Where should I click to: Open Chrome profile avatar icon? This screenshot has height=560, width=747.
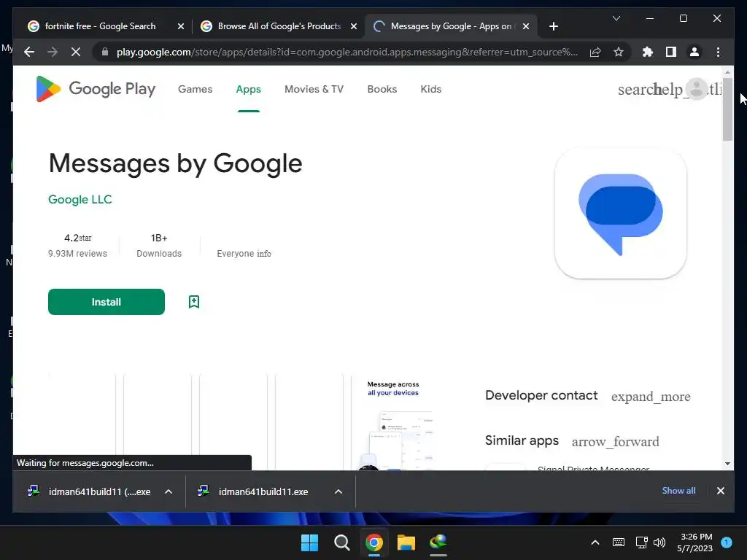click(x=694, y=52)
